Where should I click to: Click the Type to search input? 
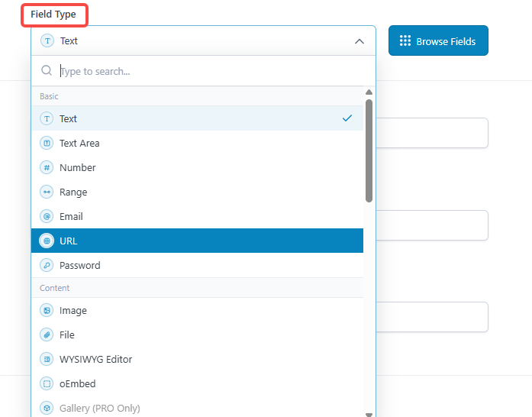point(206,71)
